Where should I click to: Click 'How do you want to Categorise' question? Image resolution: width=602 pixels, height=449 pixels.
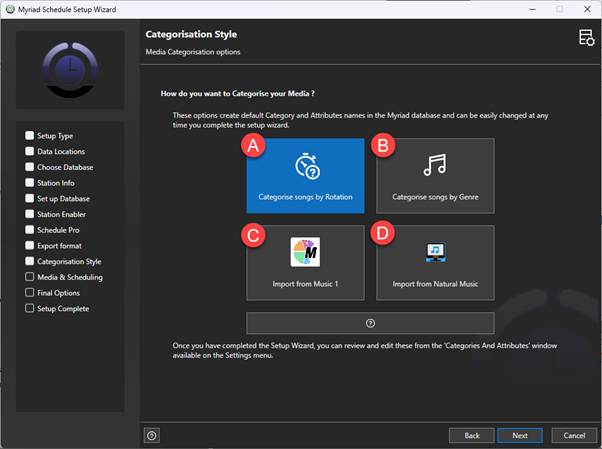point(237,93)
